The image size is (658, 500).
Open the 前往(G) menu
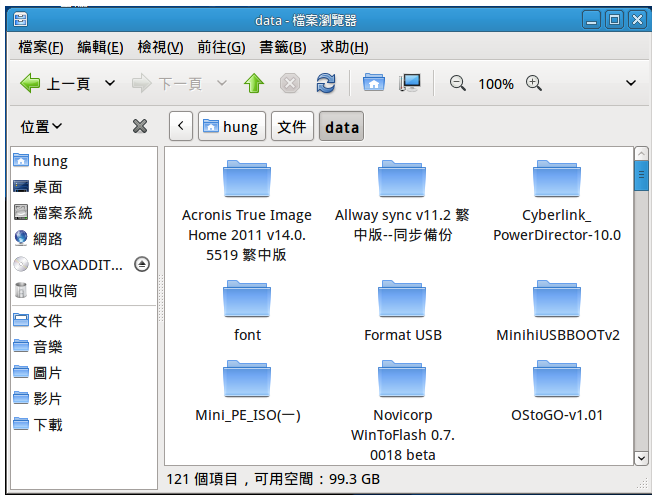point(221,47)
